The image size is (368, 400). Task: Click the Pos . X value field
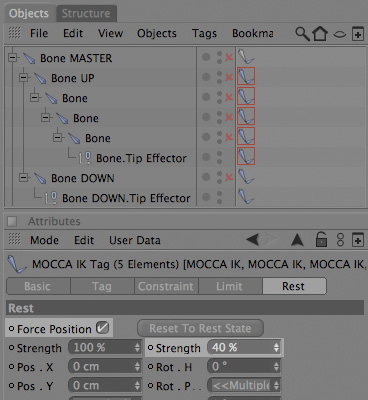click(105, 367)
